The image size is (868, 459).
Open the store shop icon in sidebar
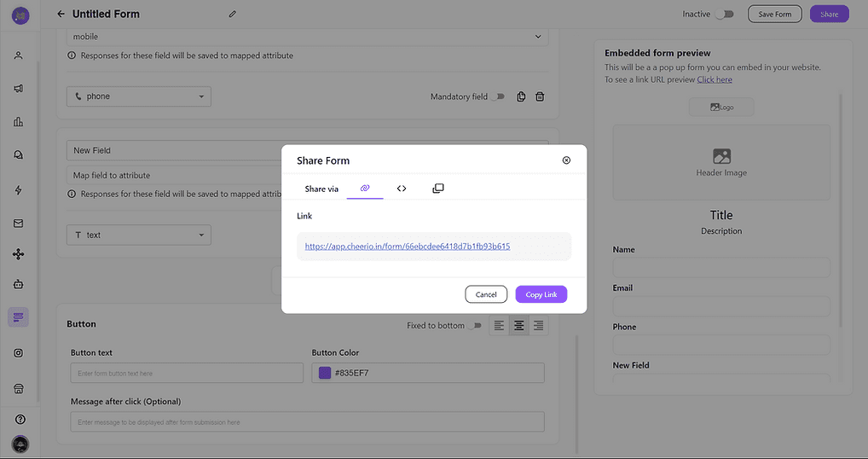tap(18, 389)
